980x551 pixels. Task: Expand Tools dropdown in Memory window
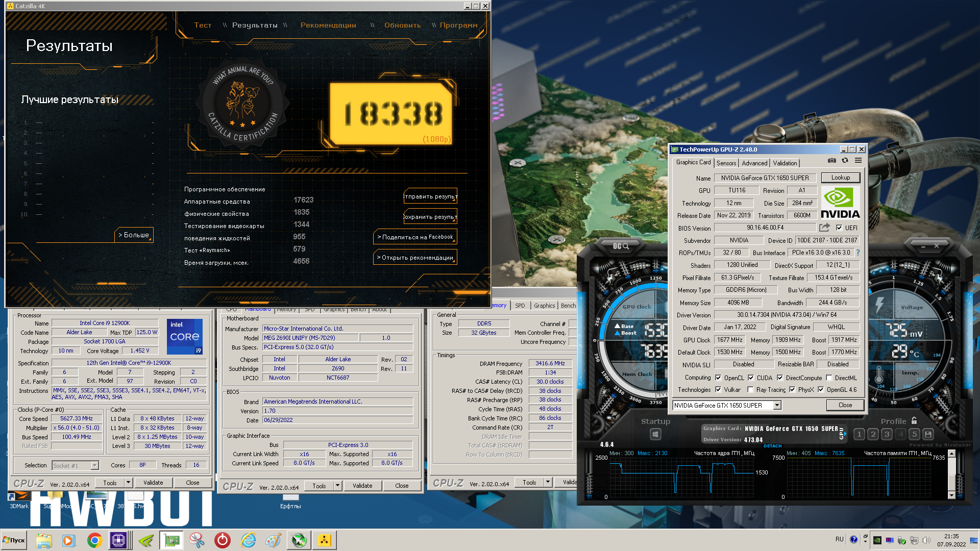click(548, 483)
